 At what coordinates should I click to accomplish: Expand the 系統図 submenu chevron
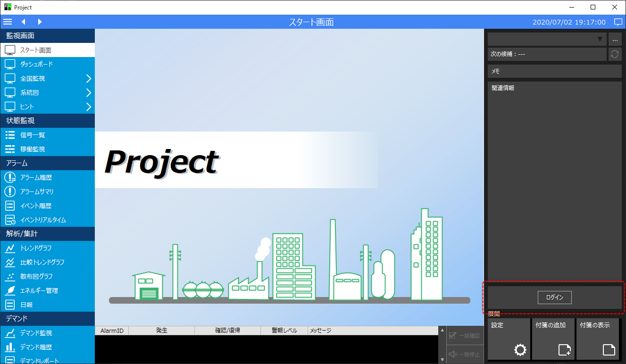click(88, 92)
